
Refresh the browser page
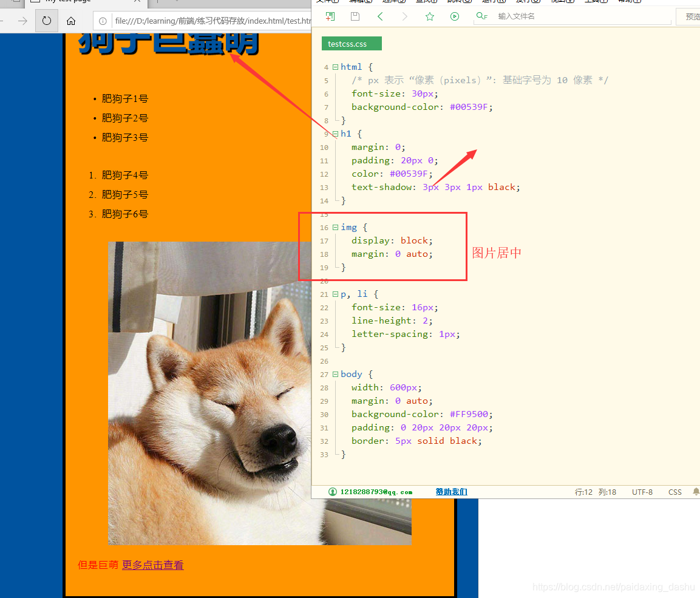tap(46, 21)
